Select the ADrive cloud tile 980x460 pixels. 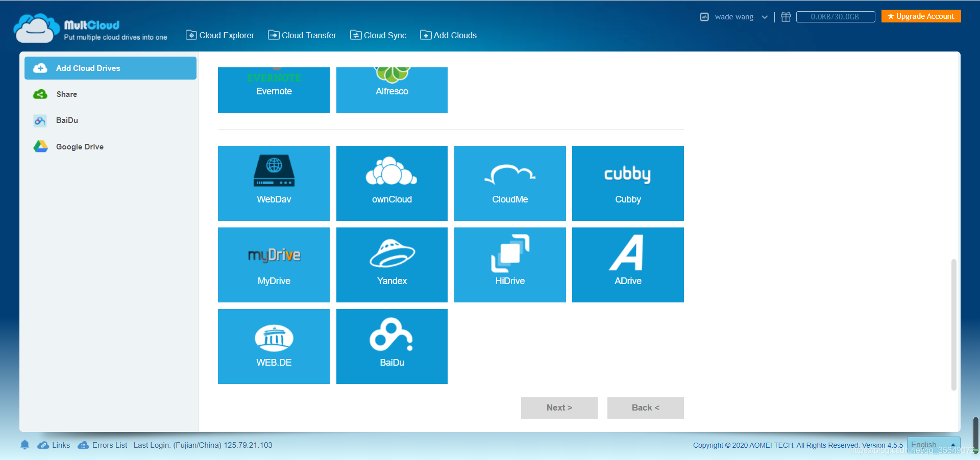click(628, 265)
